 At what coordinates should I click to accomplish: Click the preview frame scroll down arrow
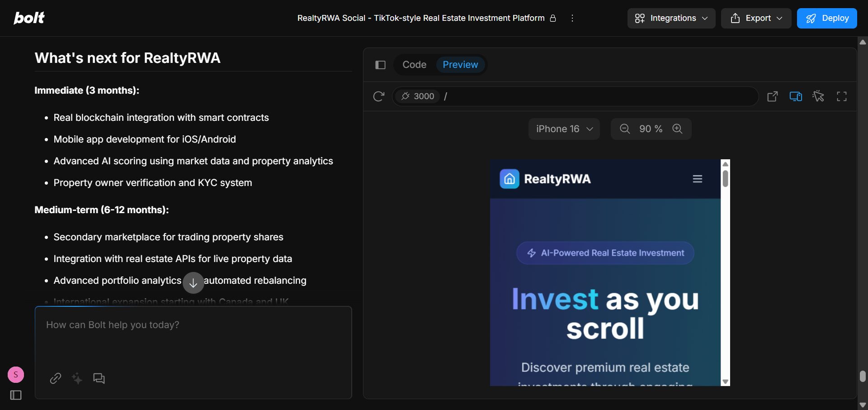click(x=726, y=382)
